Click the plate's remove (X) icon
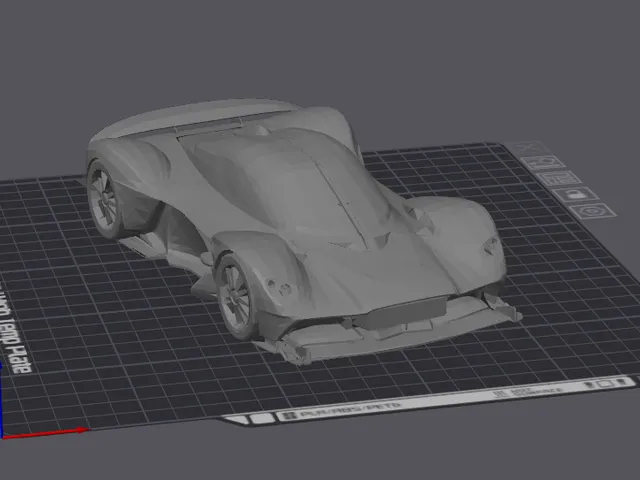The image size is (640, 480). 527,147
